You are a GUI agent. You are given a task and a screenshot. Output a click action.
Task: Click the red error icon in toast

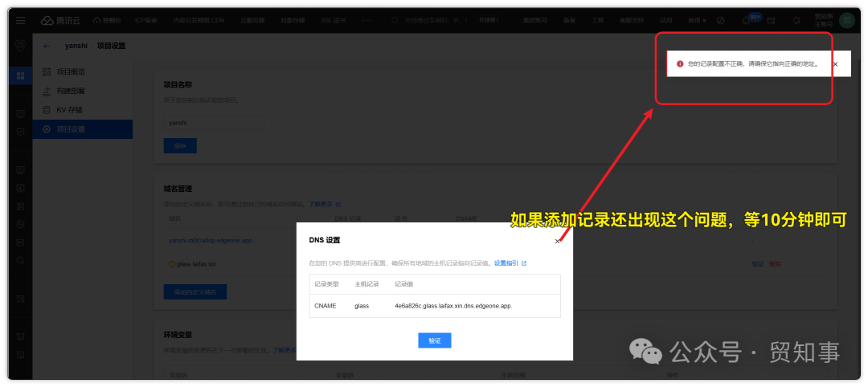pos(680,64)
